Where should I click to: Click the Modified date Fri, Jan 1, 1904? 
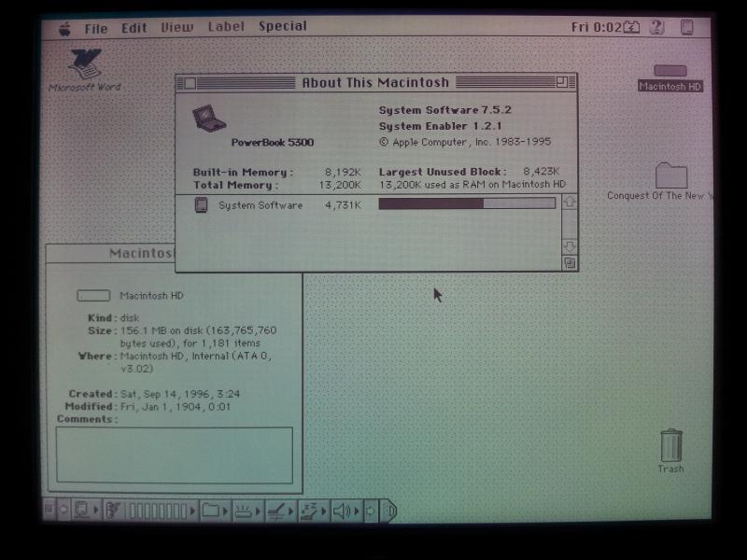176,407
